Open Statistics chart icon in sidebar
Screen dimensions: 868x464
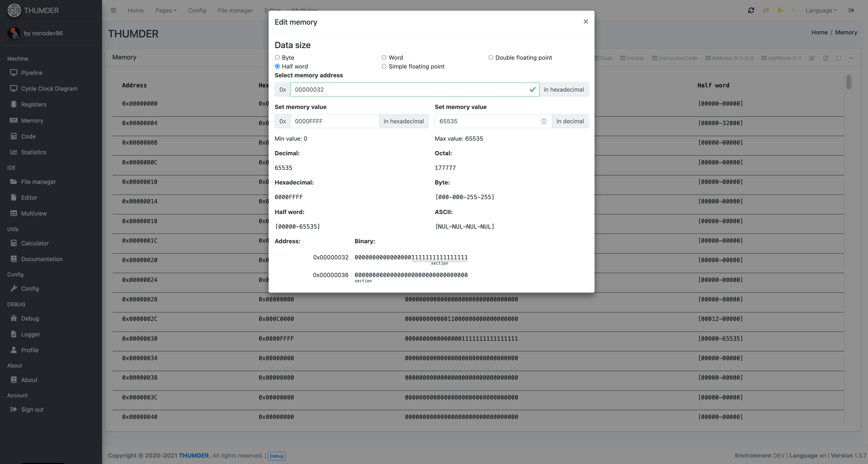point(13,152)
